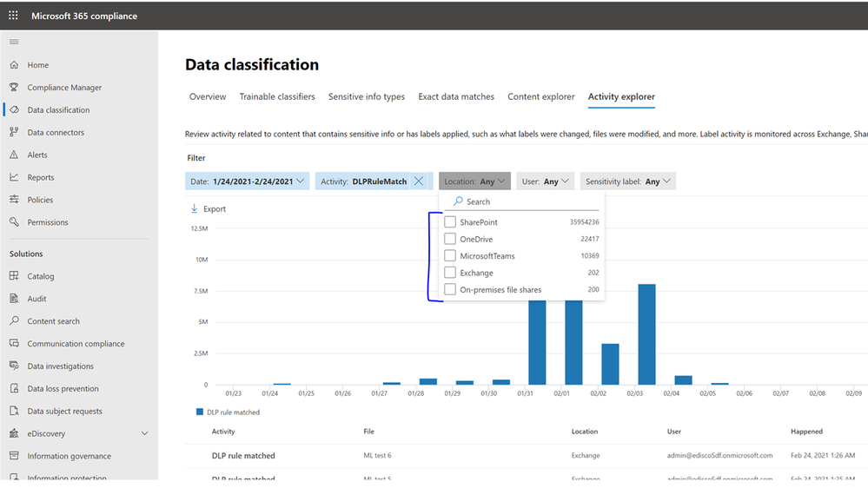Click the Data investigations icon
The image size is (868, 488).
point(15,366)
